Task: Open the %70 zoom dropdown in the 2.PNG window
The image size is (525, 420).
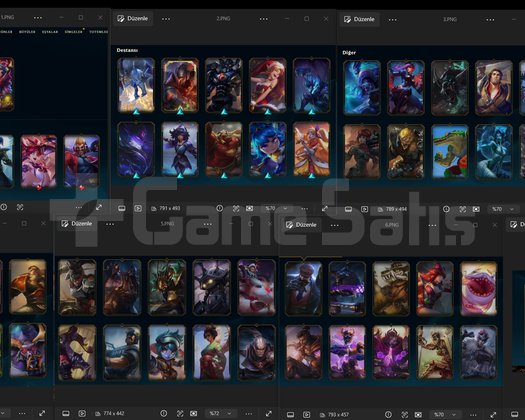Action: pos(276,208)
